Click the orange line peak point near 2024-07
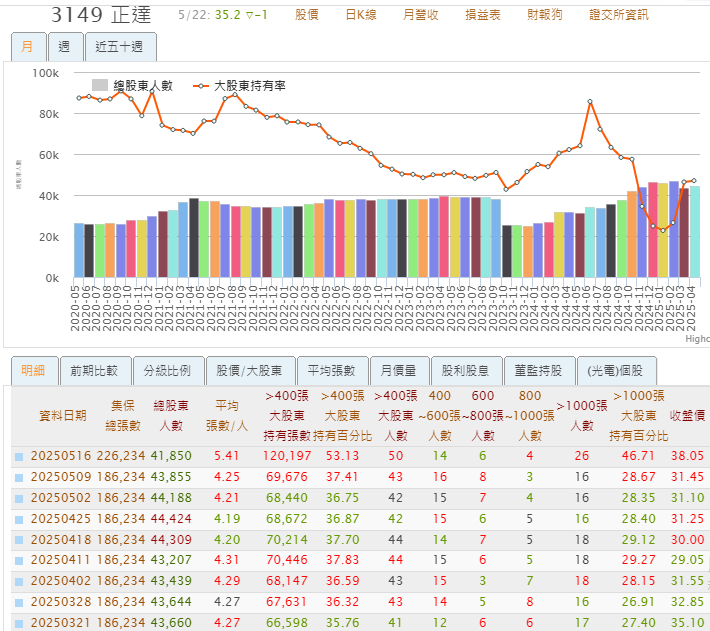Viewport: 710px width, 631px height. (x=591, y=102)
